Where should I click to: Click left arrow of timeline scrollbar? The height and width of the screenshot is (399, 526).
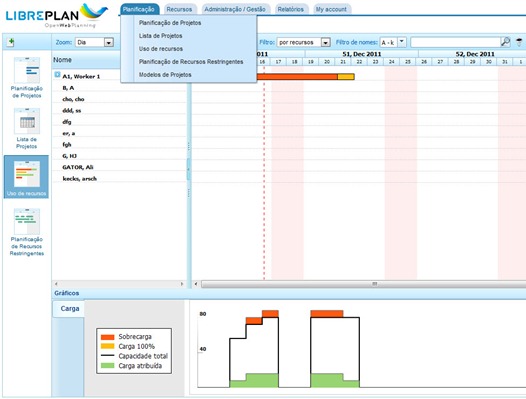click(x=196, y=284)
